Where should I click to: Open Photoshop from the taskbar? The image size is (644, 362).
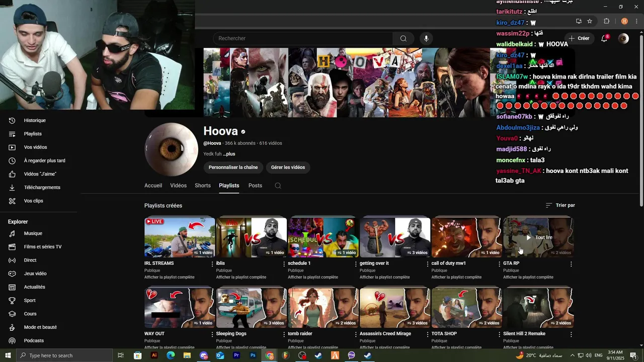pos(253,355)
